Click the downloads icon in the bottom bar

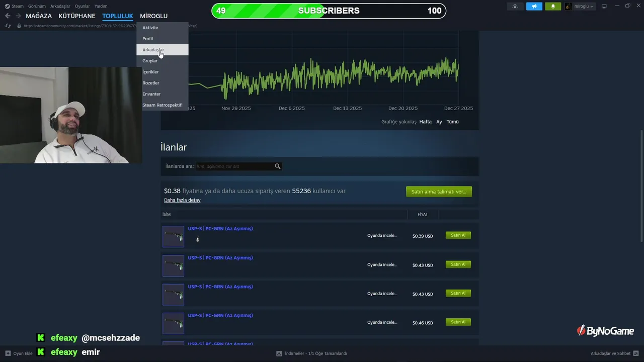point(279,353)
